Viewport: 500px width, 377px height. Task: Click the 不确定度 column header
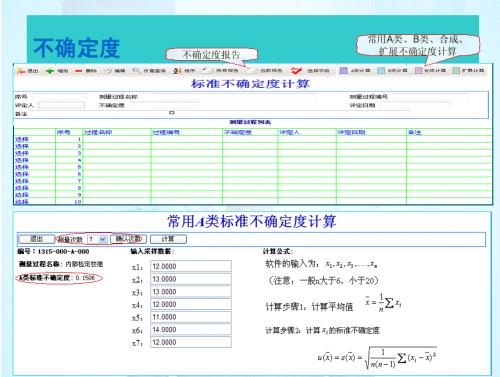point(250,132)
